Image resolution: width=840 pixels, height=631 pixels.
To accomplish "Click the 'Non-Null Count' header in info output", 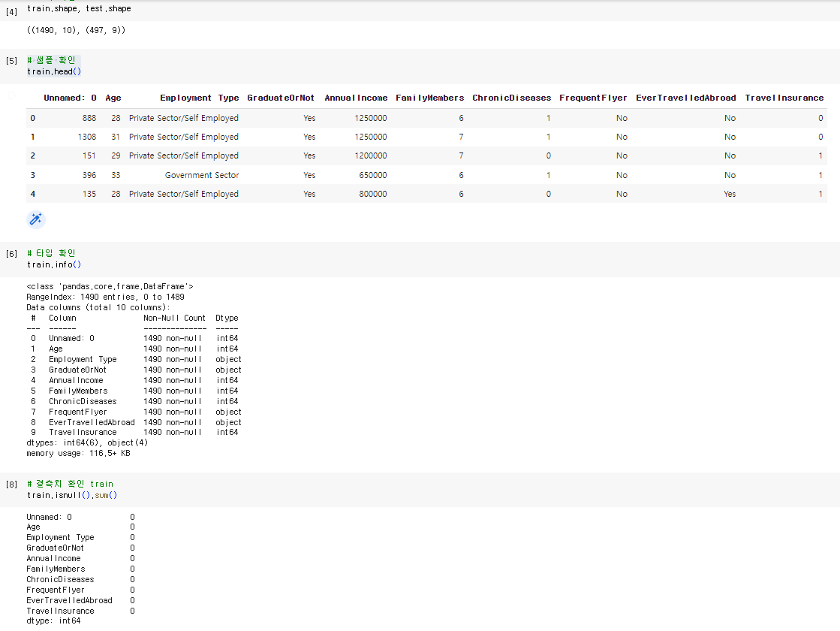I will click(x=175, y=318).
